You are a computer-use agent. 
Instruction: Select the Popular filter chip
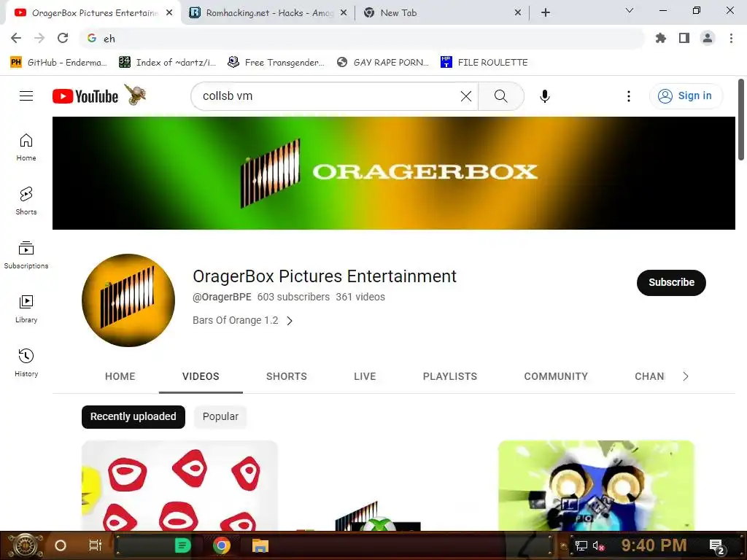click(x=220, y=416)
